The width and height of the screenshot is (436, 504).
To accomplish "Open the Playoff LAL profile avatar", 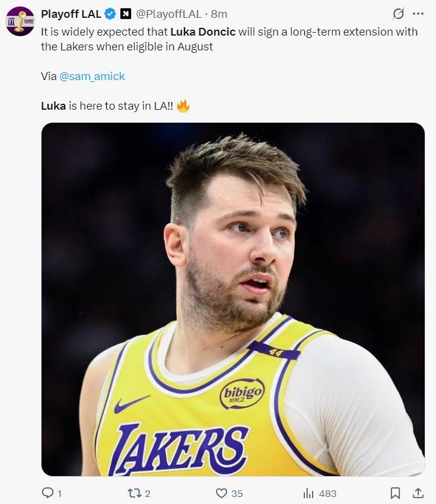I will coord(20,21).
